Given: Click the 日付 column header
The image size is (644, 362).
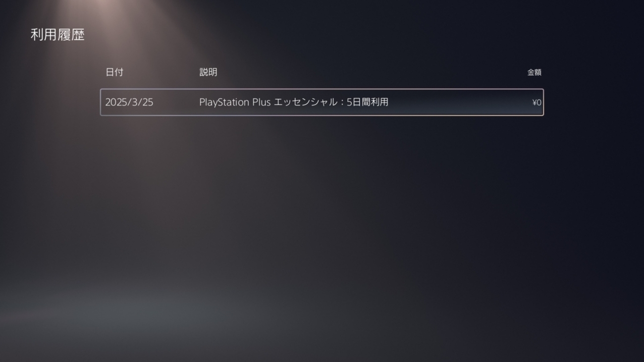Looking at the screenshot, I should click(x=114, y=72).
